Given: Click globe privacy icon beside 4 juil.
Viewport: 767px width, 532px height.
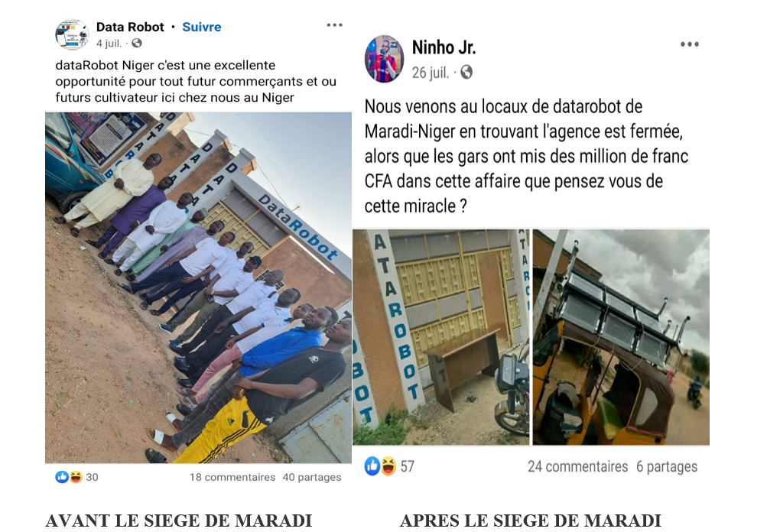Looking at the screenshot, I should tap(137, 43).
